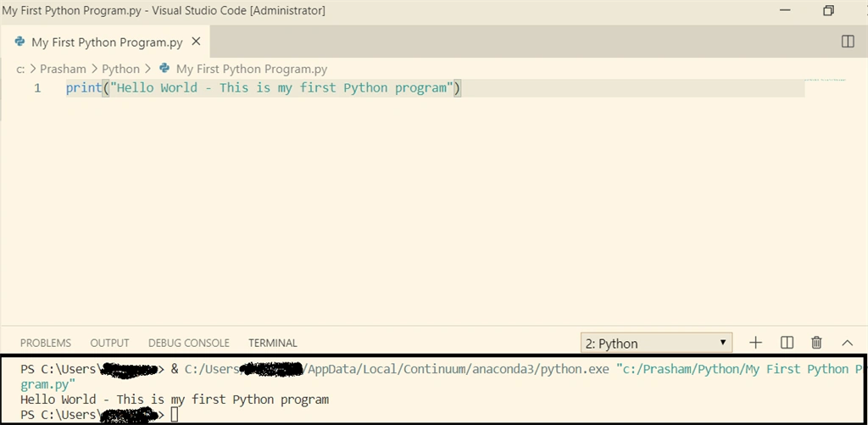Open the OUTPUT panel tab
Image resolution: width=868 pixels, height=425 pixels.
[109, 343]
